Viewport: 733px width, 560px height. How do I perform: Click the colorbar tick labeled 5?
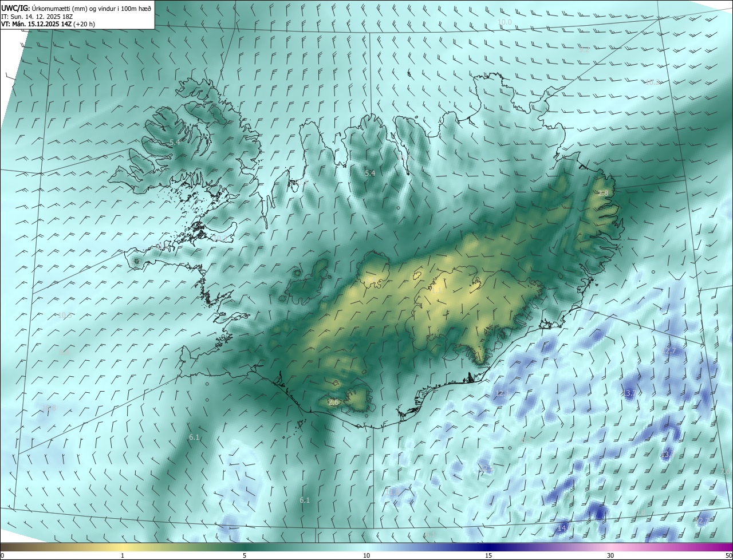pyautogui.click(x=245, y=556)
